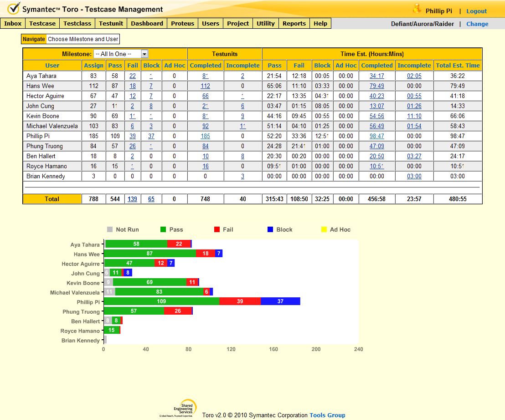Click Hans Wee's total time 79:49
Viewport: 505px width, 420px height.
[457, 86]
